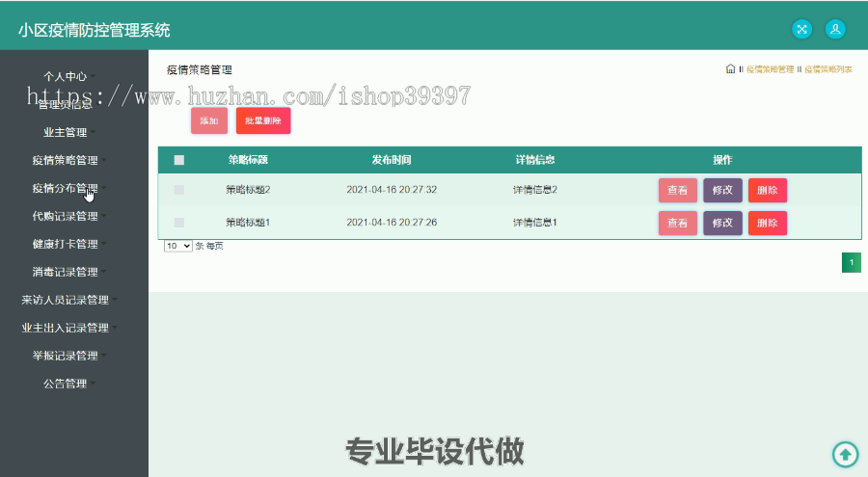Expand 疫情分布管理 sidebar menu
The height and width of the screenshot is (477, 868).
(66, 188)
